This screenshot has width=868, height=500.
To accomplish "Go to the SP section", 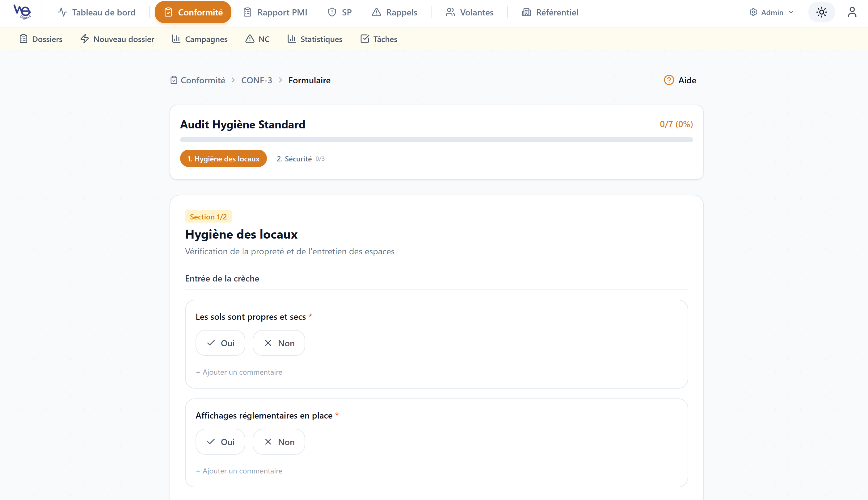I will [x=340, y=12].
